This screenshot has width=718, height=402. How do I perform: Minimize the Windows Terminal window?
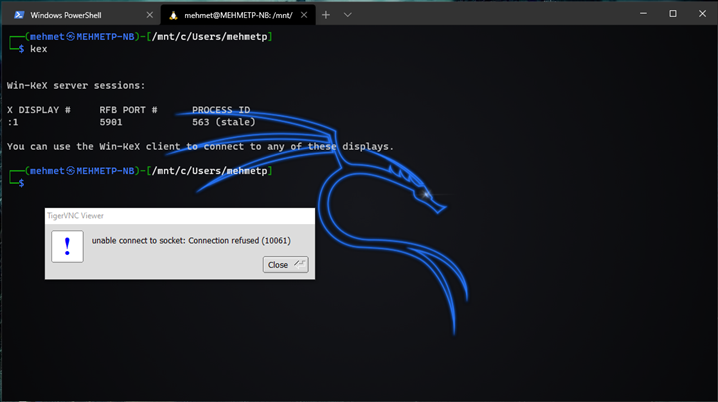tap(639, 14)
